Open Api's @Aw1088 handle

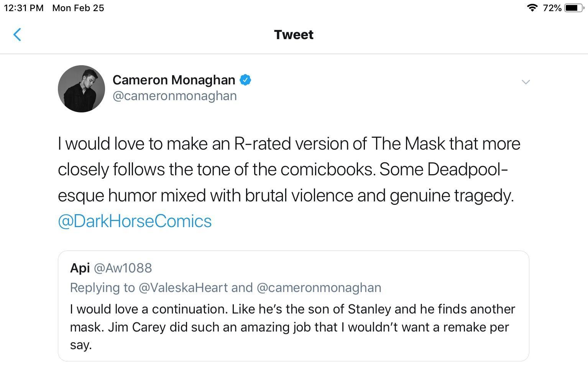(x=123, y=268)
